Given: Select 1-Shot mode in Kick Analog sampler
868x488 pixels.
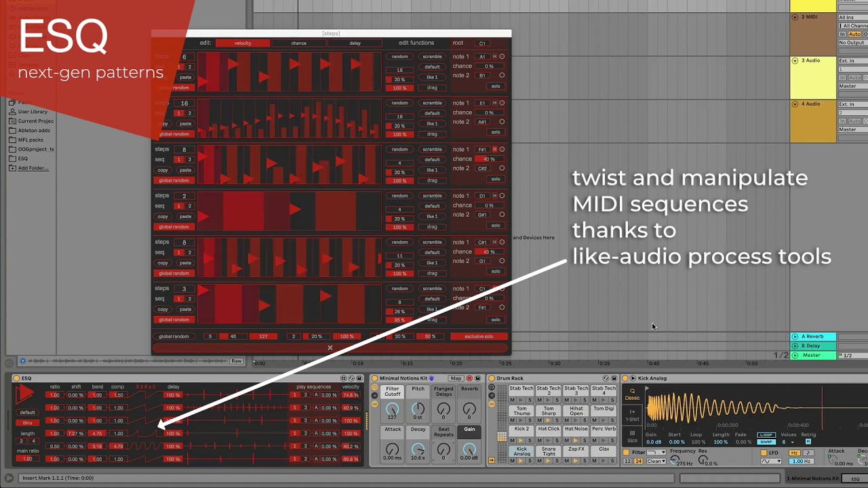Looking at the screenshot, I should point(632,415).
